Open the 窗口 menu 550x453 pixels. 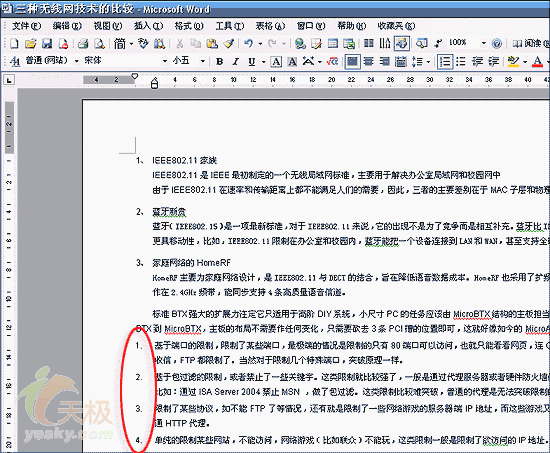click(311, 26)
